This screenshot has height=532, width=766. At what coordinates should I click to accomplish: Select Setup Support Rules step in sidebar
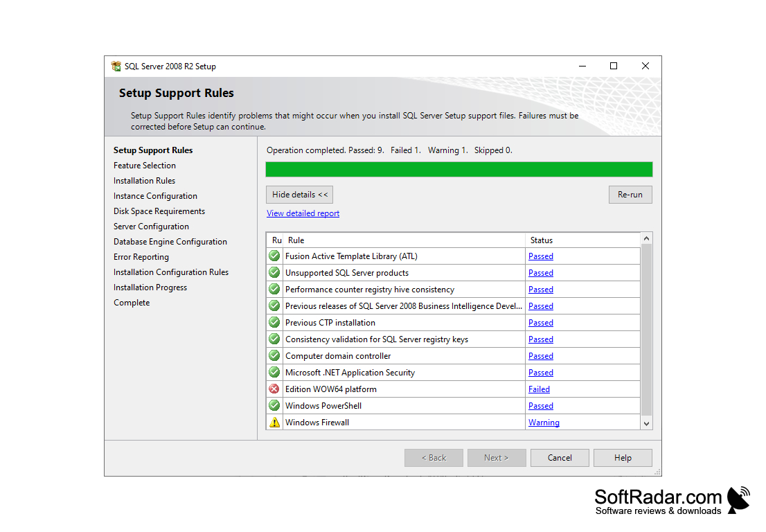[x=153, y=150]
